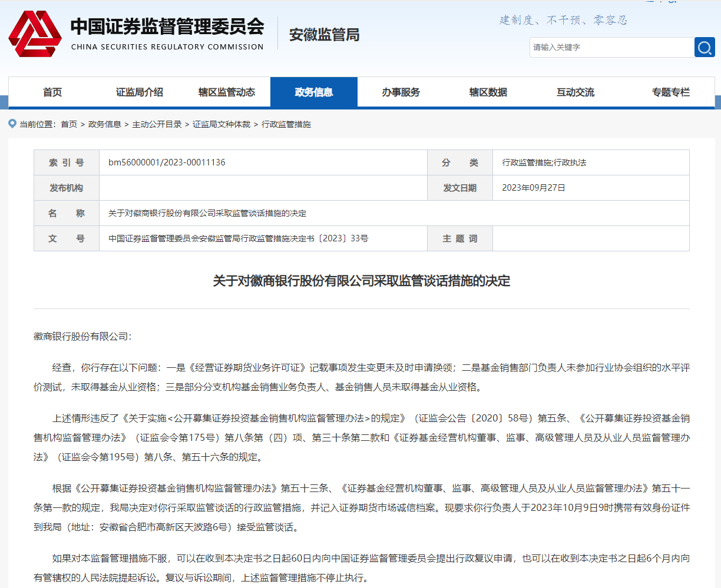Click the article title heading
Viewport: 721px width, 588px height.
click(361, 281)
